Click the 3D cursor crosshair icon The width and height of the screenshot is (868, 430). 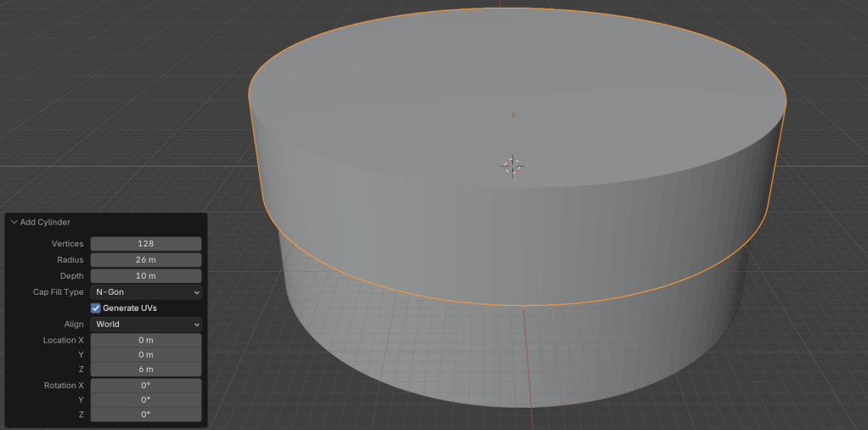pyautogui.click(x=513, y=166)
